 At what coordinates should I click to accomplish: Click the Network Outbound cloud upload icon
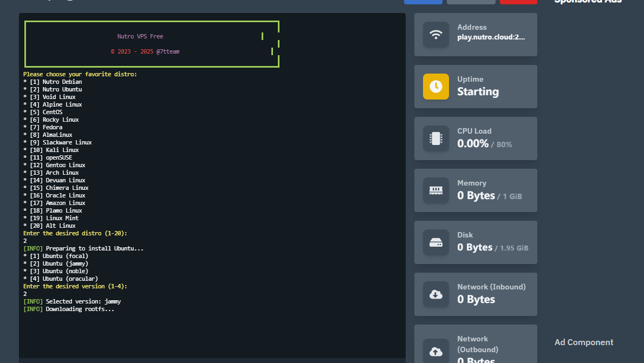click(435, 352)
